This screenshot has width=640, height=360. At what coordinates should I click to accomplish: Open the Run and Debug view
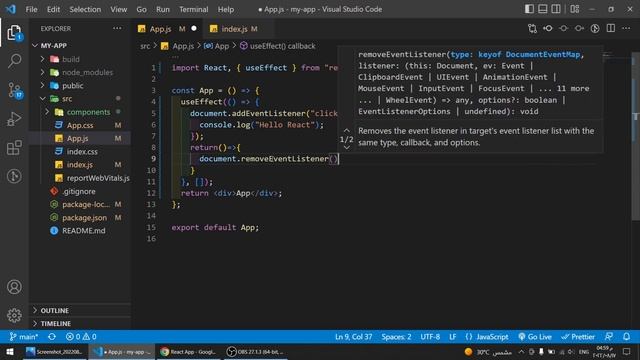pos(14,119)
